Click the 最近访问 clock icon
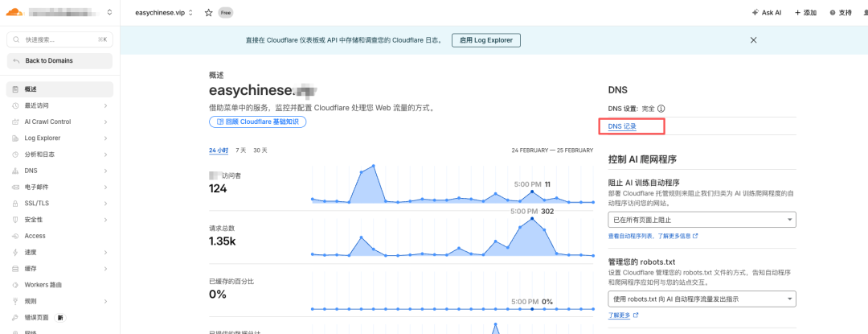The image size is (868, 334). (x=15, y=105)
